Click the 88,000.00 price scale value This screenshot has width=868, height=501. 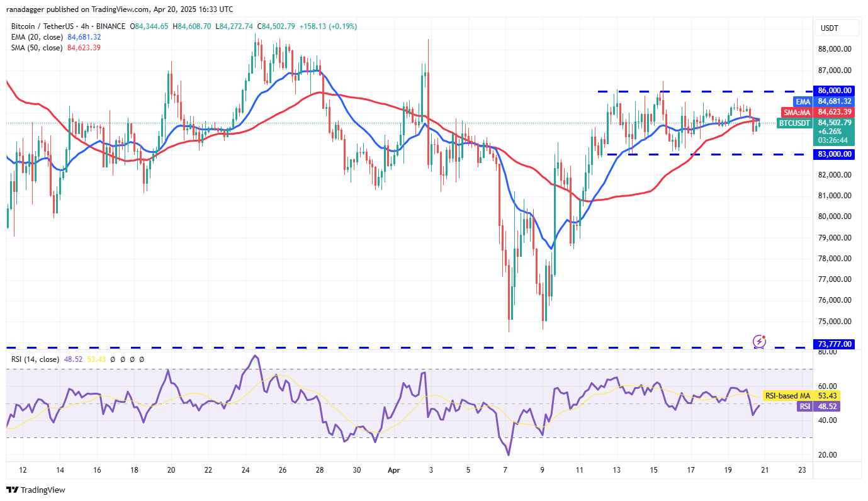pos(833,49)
